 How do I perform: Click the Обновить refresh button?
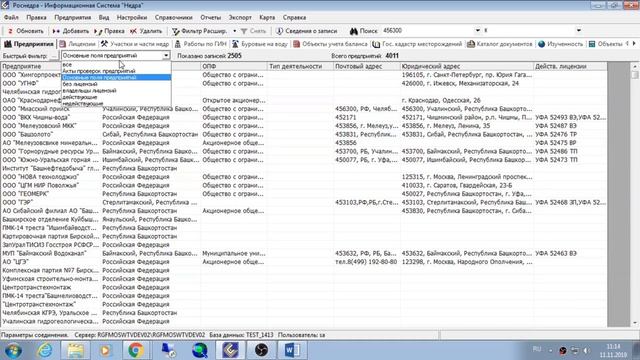tap(26, 31)
